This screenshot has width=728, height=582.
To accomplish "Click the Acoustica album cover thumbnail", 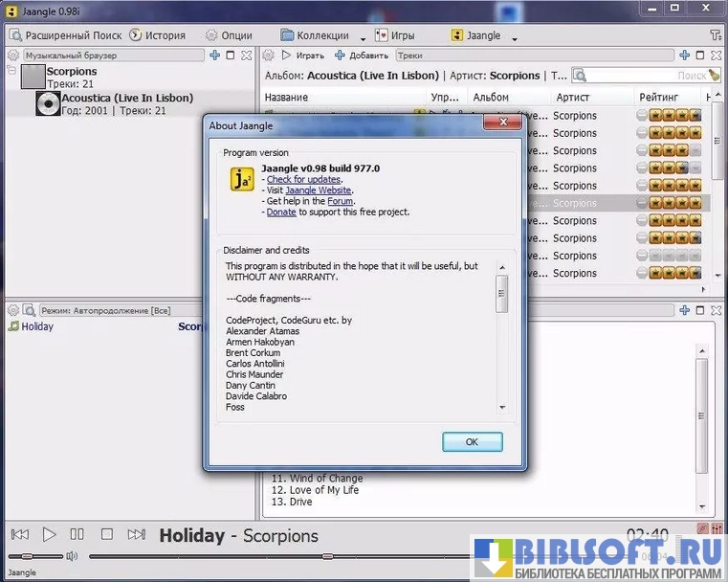I will (x=48, y=103).
